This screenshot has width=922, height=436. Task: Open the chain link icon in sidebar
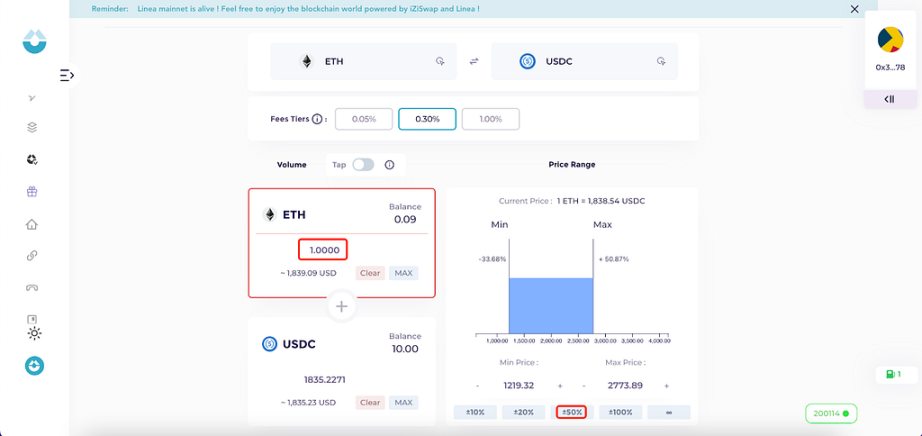click(32, 256)
